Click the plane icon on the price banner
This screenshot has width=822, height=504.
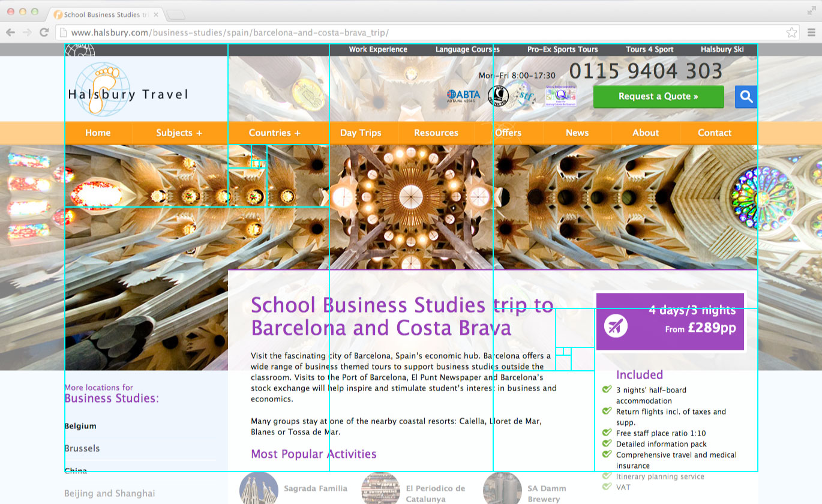[x=616, y=327]
